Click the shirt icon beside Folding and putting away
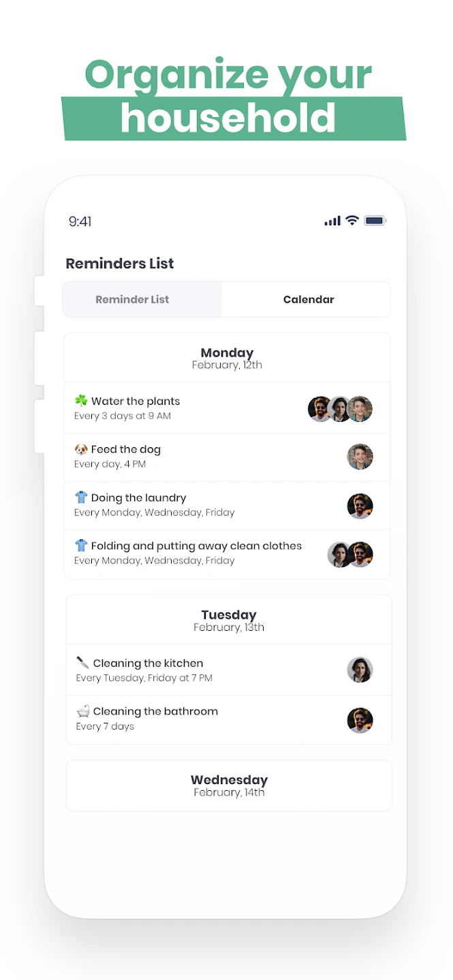The image size is (453, 980). [81, 545]
